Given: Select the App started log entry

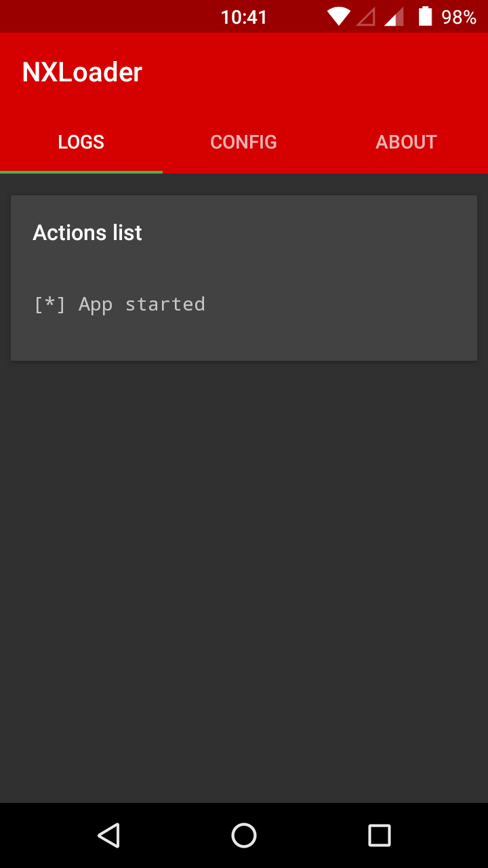Looking at the screenshot, I should tap(142, 304).
